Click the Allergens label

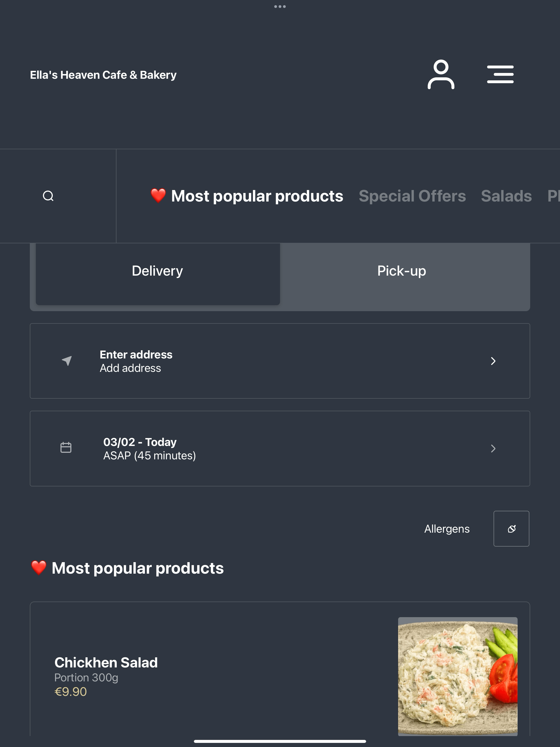click(x=447, y=529)
